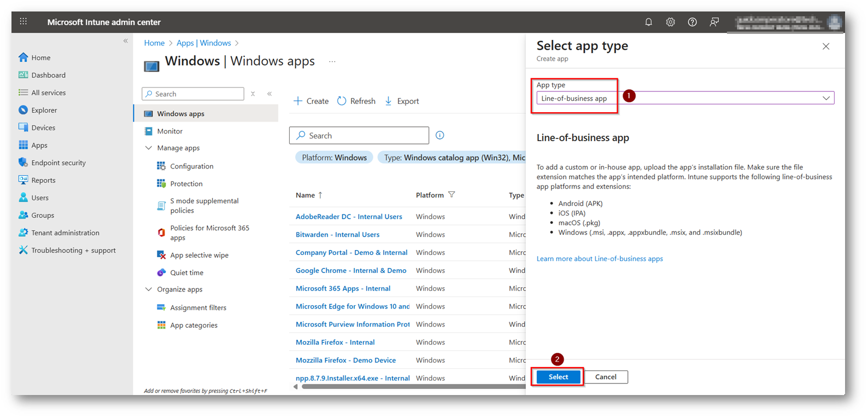Open Assignment filters
This screenshot has height=418, width=868.
(198, 307)
